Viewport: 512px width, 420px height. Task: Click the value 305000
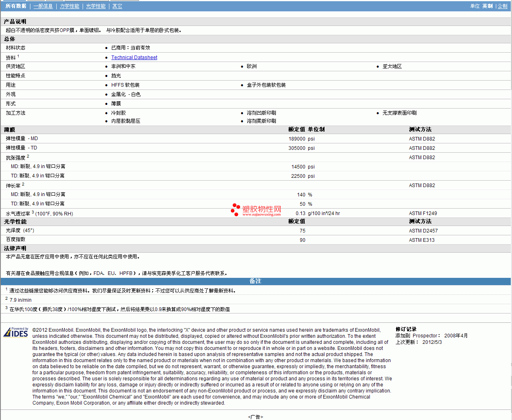(x=297, y=148)
